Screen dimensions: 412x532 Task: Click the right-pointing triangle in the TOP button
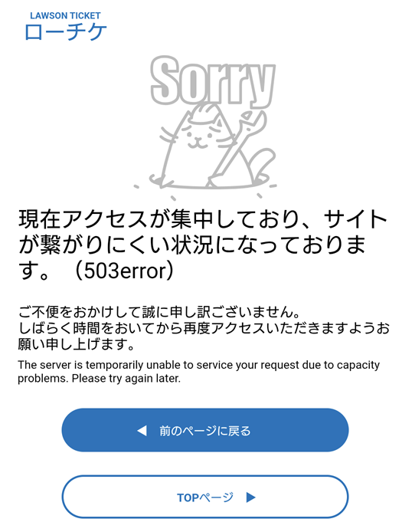pos(250,498)
